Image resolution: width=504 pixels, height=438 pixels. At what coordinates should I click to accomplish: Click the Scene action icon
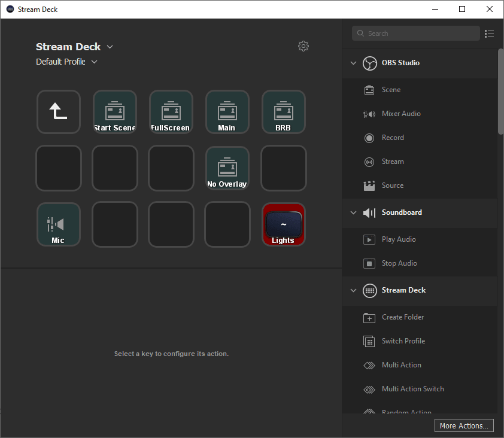pos(369,90)
